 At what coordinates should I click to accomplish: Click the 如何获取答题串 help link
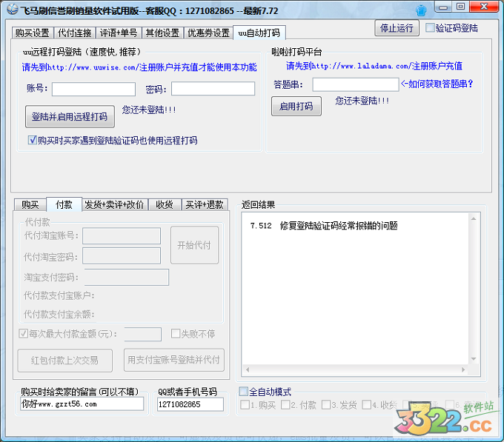click(437, 84)
